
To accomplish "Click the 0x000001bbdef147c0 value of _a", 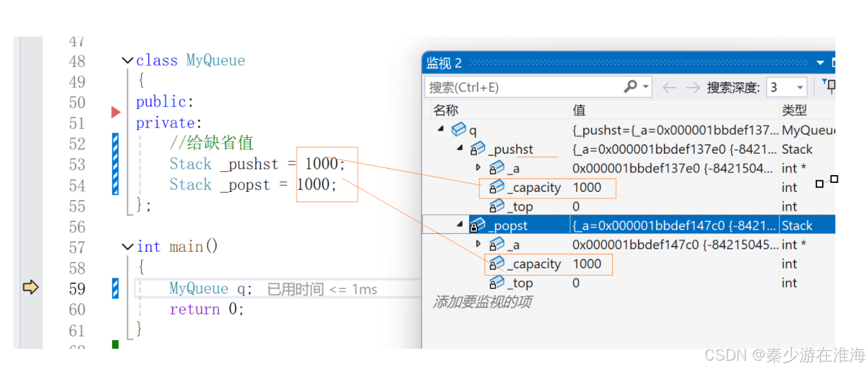I will [675, 245].
